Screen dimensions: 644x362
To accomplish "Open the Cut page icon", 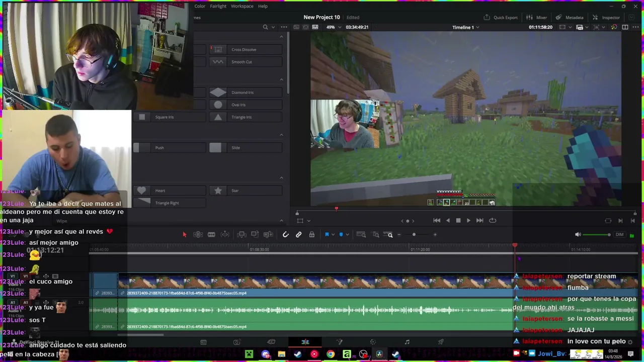I will coord(237,342).
